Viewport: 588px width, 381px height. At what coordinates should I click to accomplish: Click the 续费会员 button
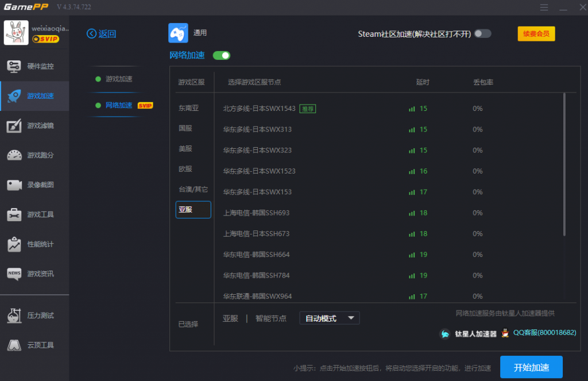[x=536, y=34]
